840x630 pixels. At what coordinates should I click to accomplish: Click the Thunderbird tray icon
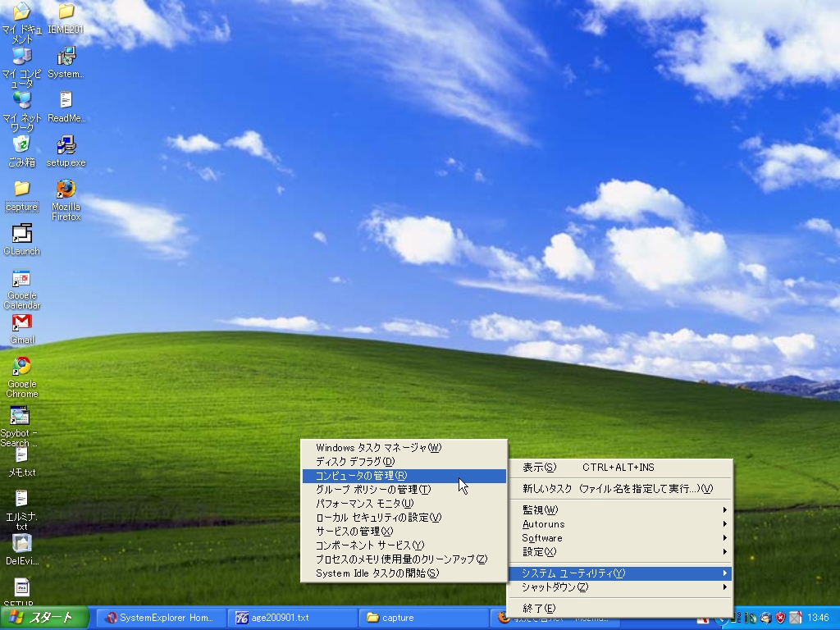point(766,618)
